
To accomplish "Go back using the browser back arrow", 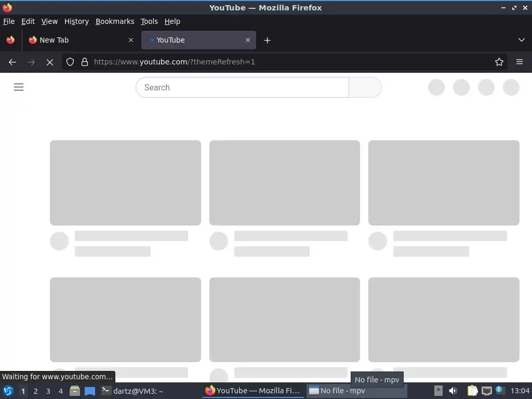I will [x=12, y=62].
